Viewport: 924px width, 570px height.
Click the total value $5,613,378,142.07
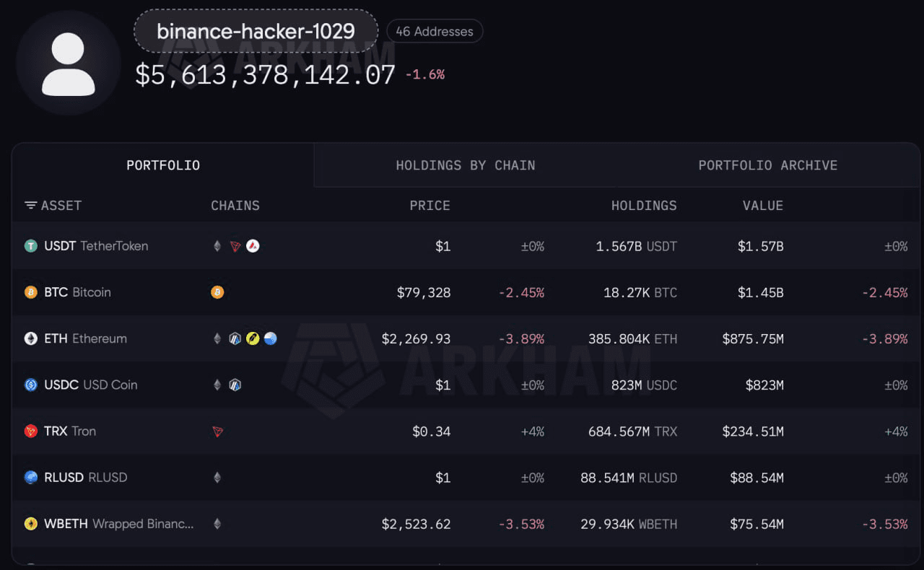pos(266,74)
